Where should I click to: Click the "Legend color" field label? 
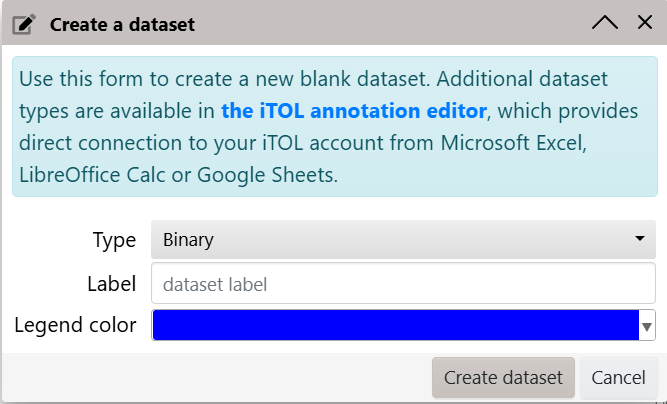click(x=75, y=325)
